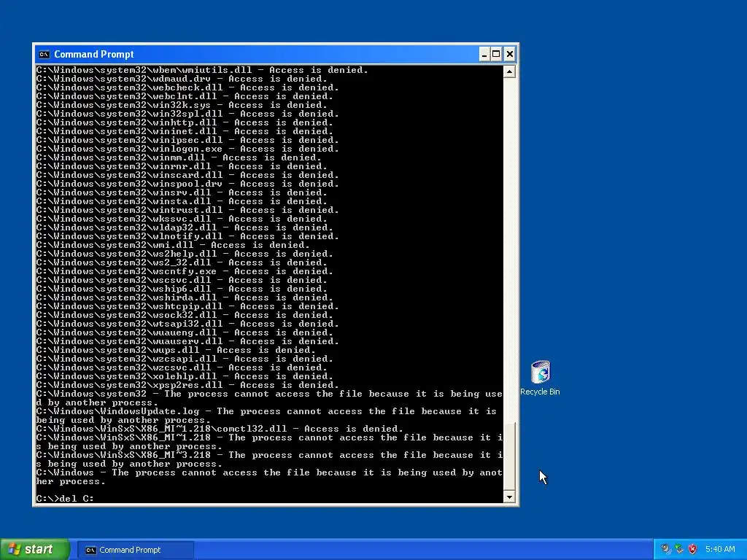This screenshot has height=560, width=747.
Task: Open the Start menu
Action: [x=34, y=550]
